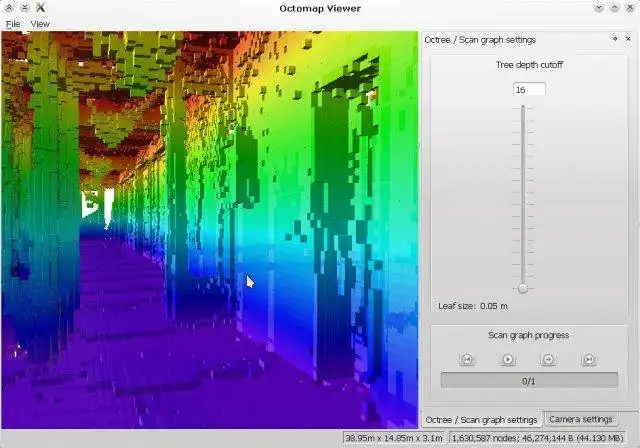The image size is (640, 448).
Task: Click the Leaf size 0.05 m label
Action: [x=473, y=306]
